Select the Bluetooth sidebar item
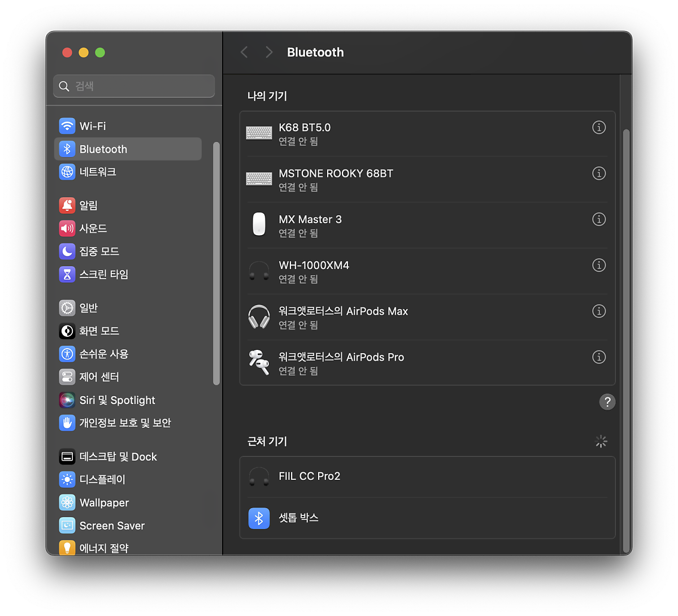This screenshot has width=678, height=616. [128, 149]
